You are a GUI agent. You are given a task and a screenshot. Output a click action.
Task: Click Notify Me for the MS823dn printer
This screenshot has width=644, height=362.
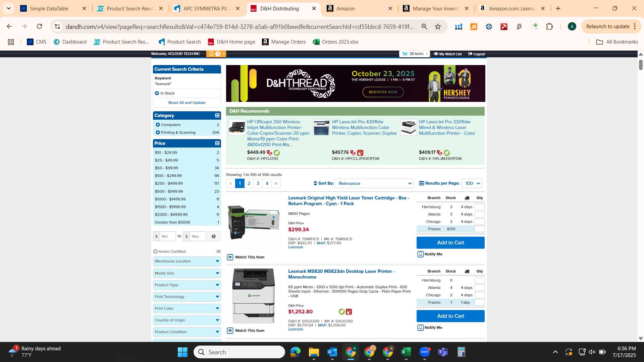pyautogui.click(x=430, y=327)
